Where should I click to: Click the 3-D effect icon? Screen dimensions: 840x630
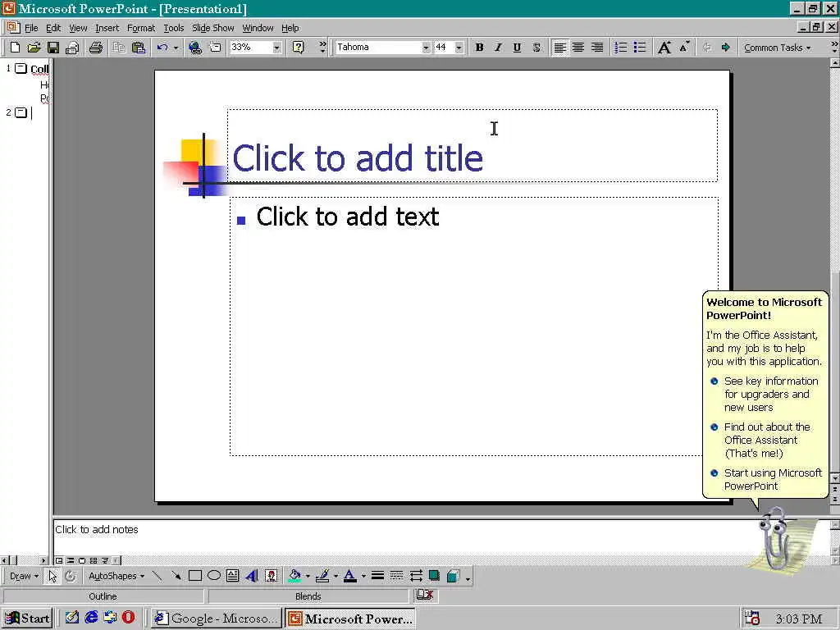[453, 576]
